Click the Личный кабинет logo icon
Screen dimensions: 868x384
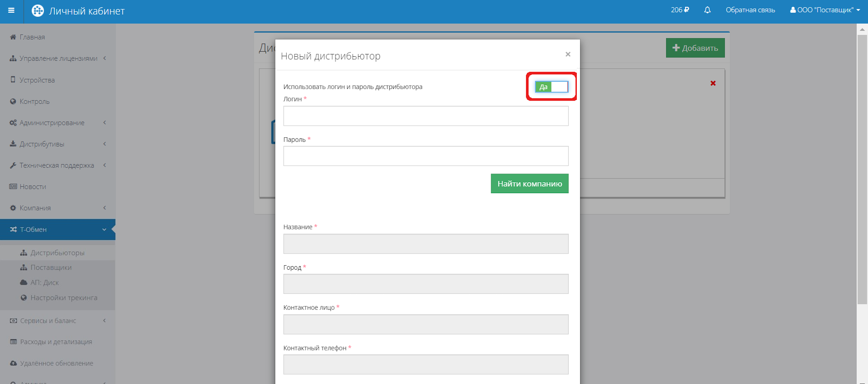click(x=38, y=11)
